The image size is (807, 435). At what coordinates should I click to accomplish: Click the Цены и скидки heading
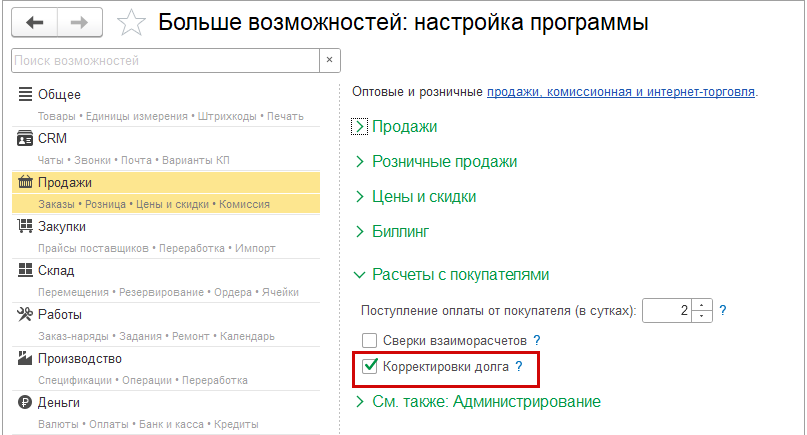424,197
